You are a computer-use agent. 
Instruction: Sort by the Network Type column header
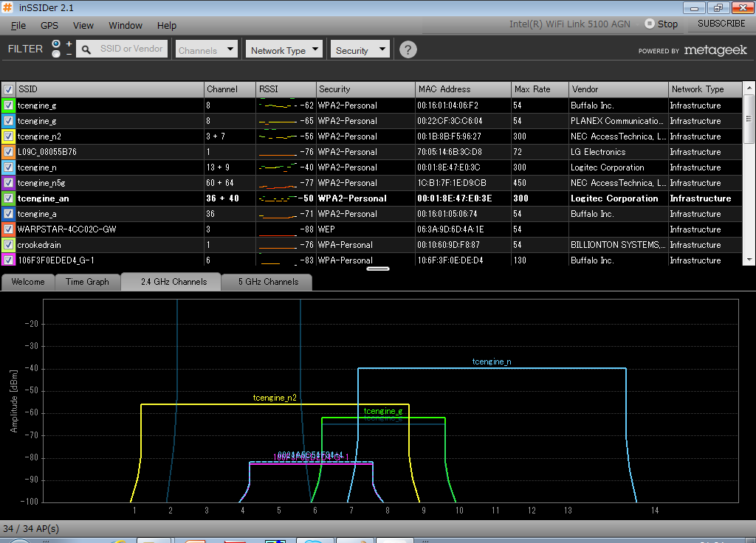click(x=705, y=89)
